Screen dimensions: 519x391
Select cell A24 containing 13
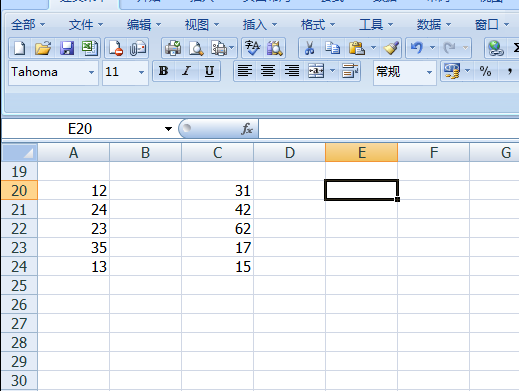pos(74,266)
